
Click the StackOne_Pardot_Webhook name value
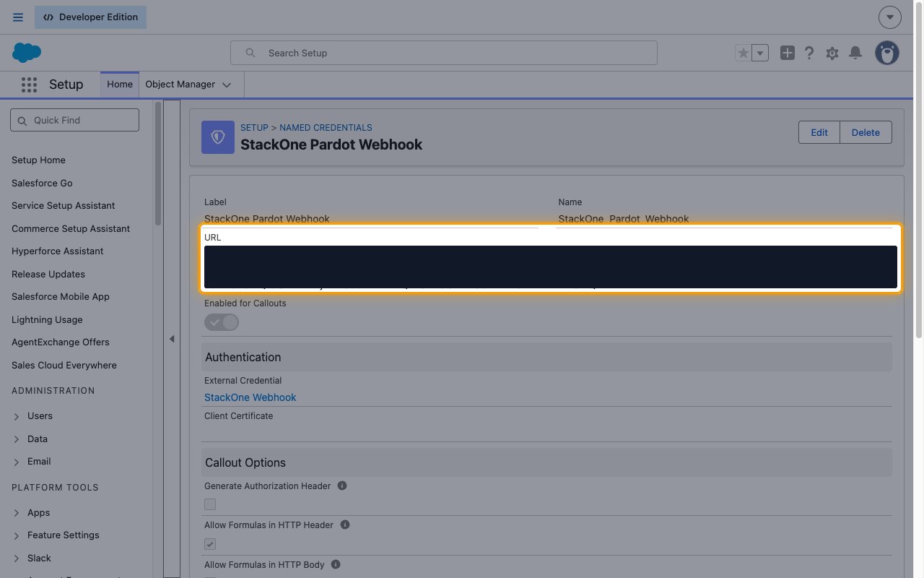pyautogui.click(x=624, y=218)
